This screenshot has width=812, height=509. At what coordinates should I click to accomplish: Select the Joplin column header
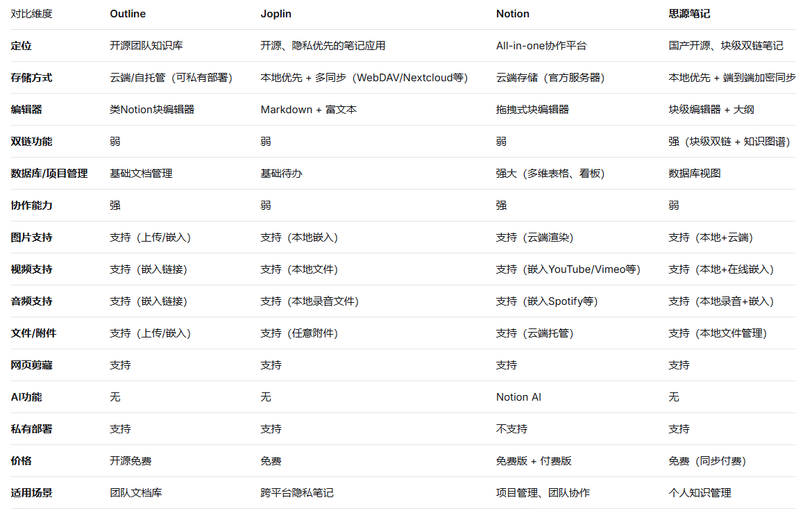276,14
